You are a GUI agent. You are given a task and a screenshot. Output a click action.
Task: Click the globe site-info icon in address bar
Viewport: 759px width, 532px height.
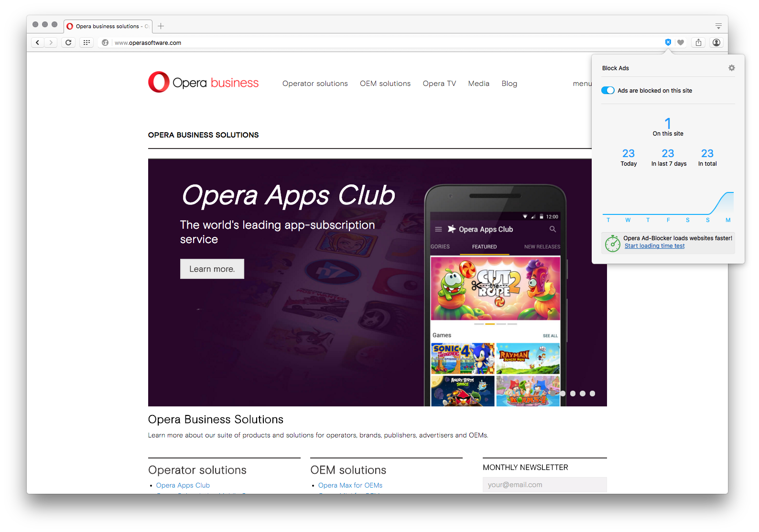point(105,43)
